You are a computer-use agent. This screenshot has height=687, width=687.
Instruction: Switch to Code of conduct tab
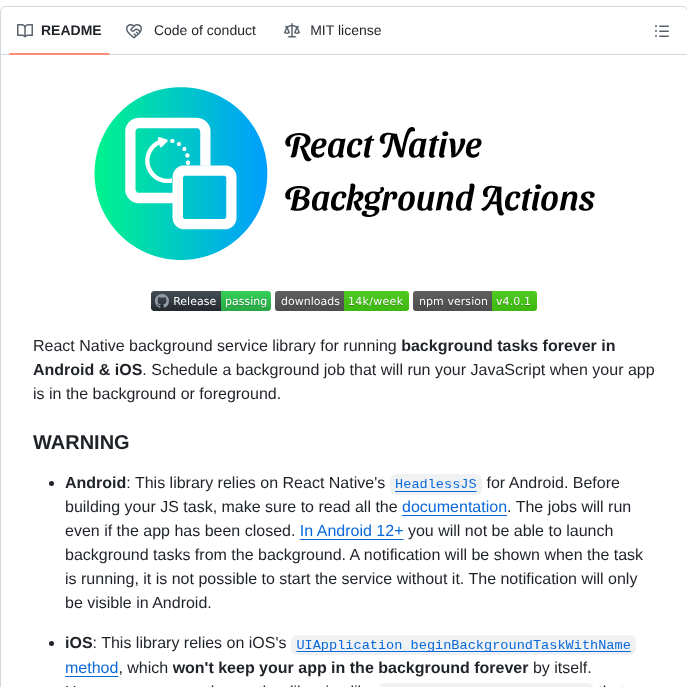pos(191,31)
